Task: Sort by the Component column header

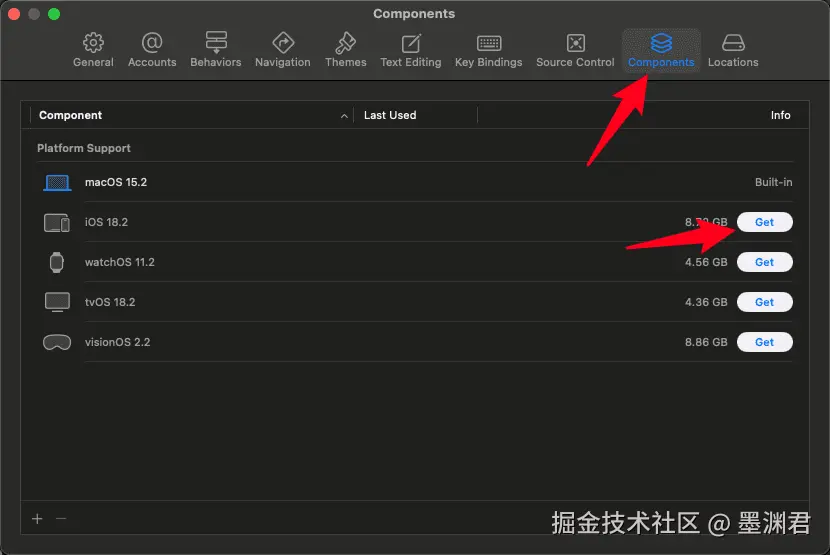Action: click(x=70, y=115)
